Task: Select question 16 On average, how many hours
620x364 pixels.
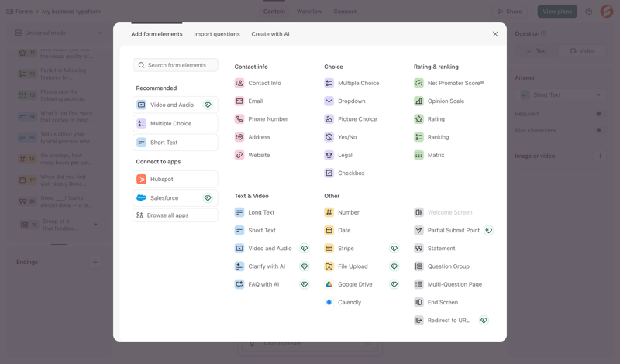Action: coord(59,159)
